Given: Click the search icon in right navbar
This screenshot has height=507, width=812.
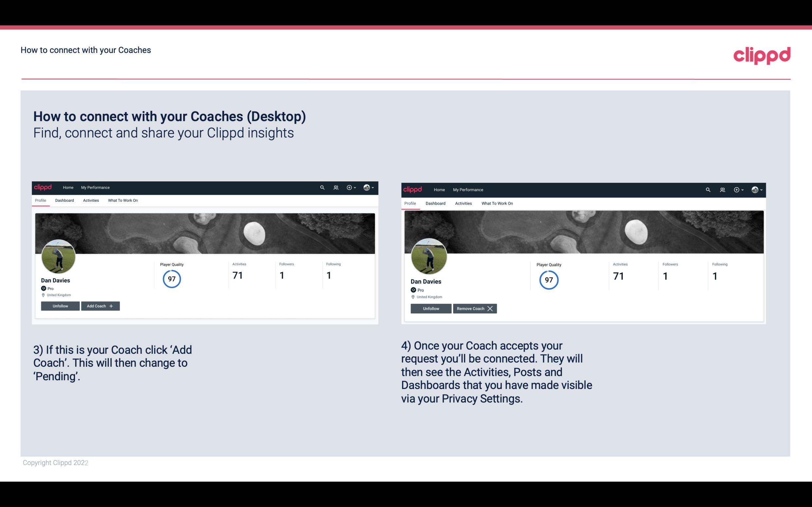Looking at the screenshot, I should (708, 189).
